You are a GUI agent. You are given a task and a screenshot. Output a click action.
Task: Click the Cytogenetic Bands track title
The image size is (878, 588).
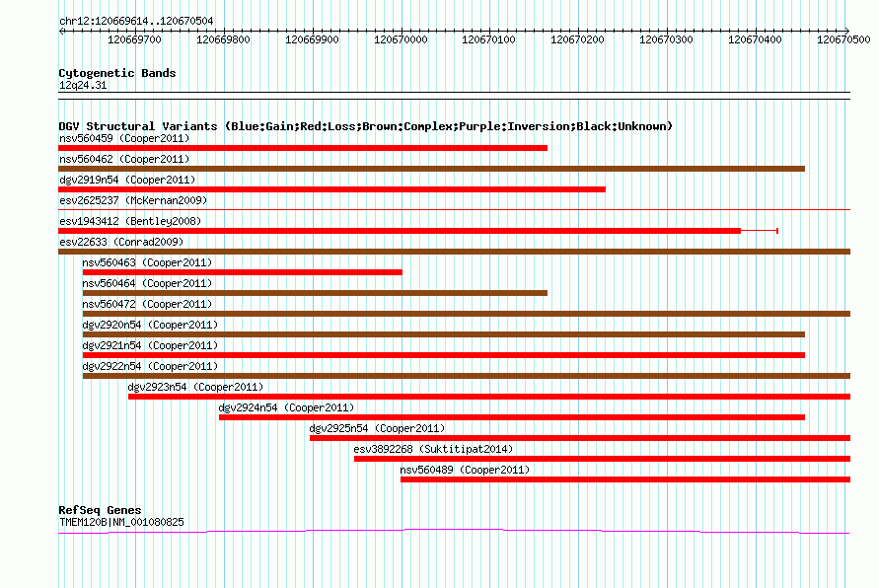pos(117,73)
